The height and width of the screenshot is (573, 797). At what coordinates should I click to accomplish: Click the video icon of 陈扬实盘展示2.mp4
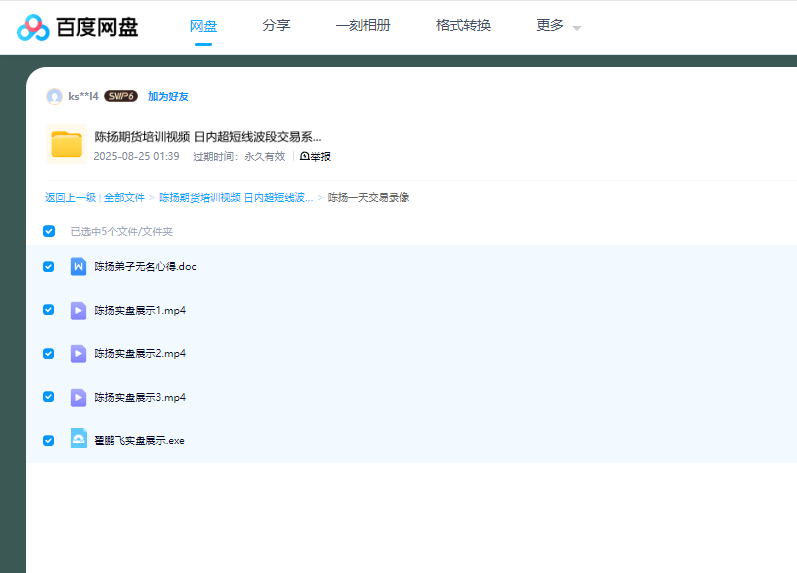(x=78, y=353)
